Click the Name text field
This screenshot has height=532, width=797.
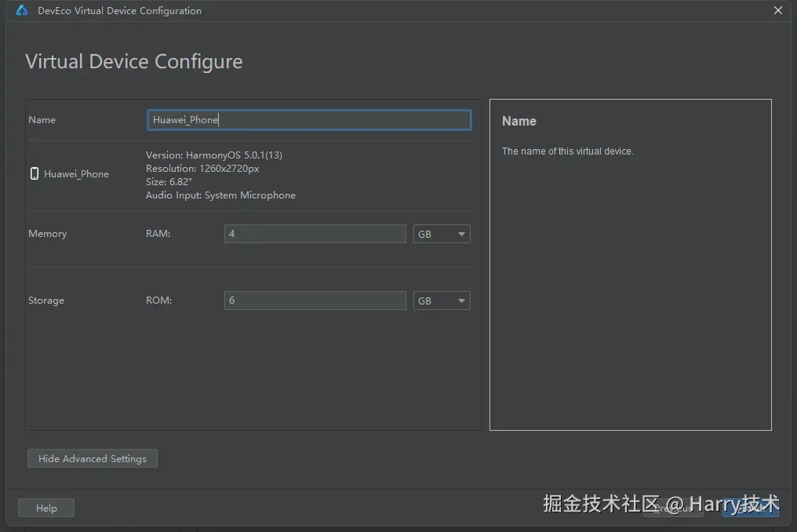(309, 120)
